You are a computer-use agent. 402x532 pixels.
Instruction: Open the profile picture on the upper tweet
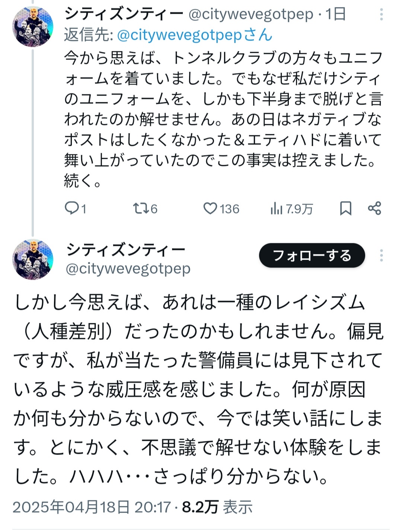click(33, 26)
